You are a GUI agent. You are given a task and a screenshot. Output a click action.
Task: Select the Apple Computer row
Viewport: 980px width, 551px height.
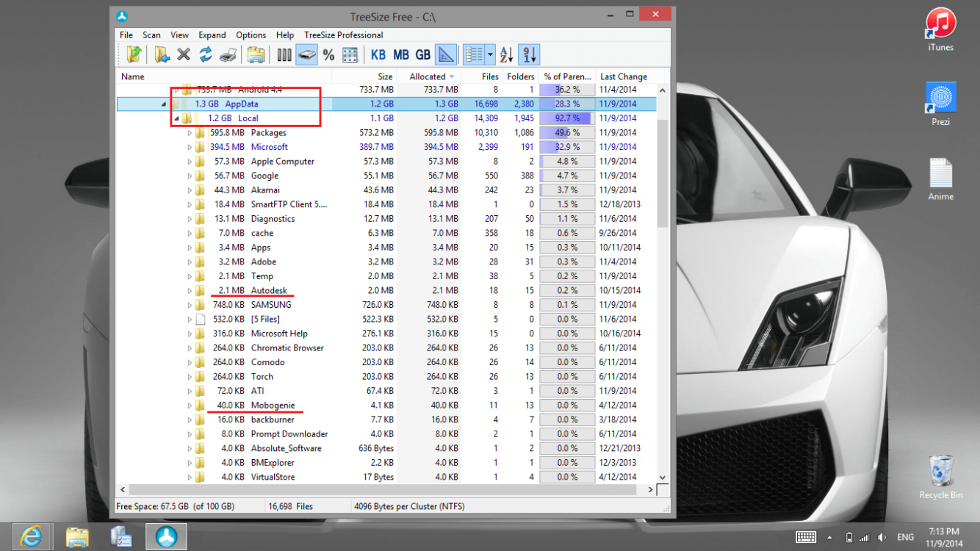point(386,162)
